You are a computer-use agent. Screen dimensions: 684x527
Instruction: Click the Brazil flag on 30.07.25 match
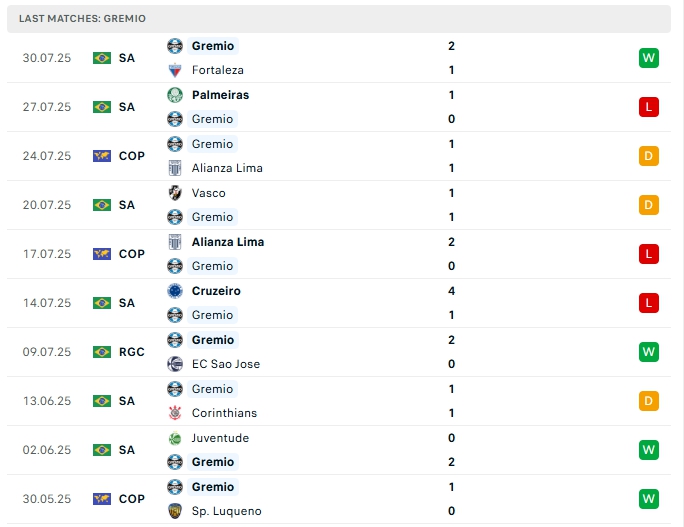point(102,58)
